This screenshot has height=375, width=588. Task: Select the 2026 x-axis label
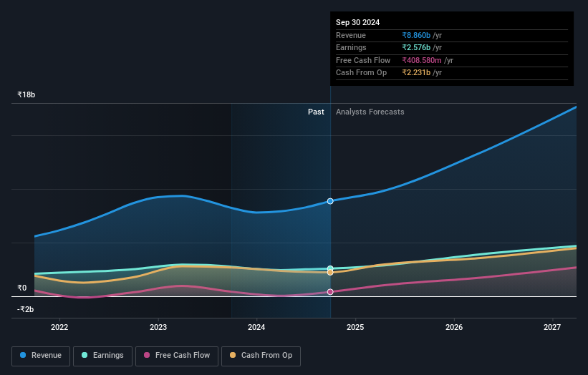point(454,327)
